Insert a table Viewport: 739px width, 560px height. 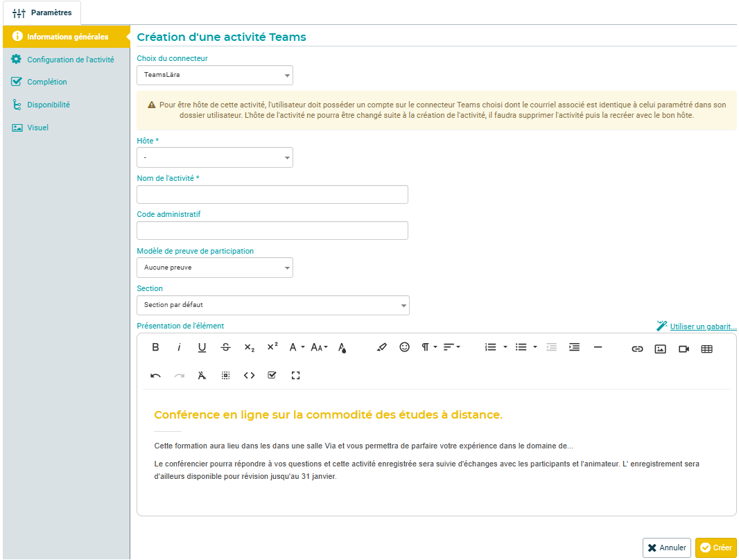point(706,349)
